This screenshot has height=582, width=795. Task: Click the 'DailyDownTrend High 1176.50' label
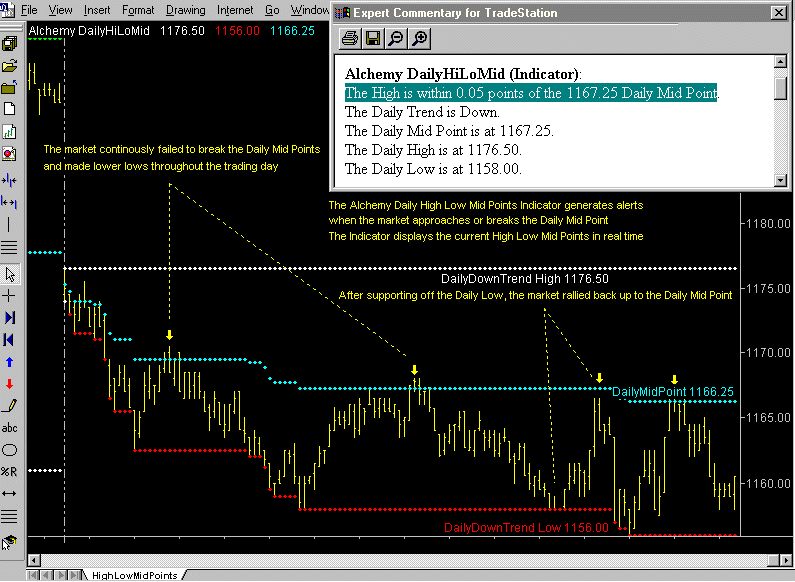pos(525,279)
